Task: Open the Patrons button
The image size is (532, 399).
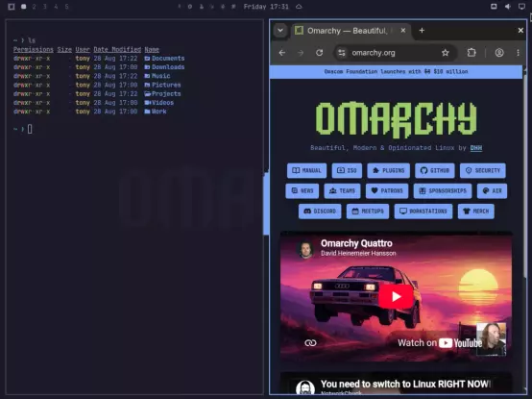Action: [387, 190]
